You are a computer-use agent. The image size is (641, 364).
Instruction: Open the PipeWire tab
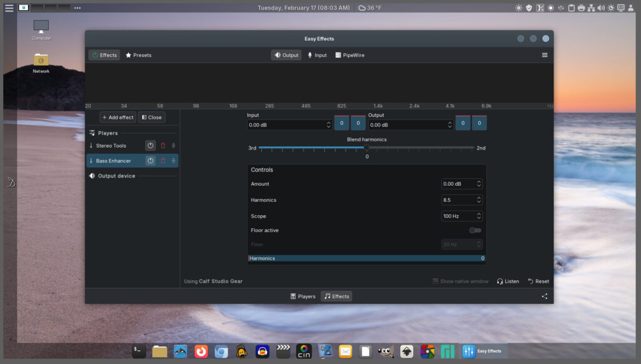point(349,55)
